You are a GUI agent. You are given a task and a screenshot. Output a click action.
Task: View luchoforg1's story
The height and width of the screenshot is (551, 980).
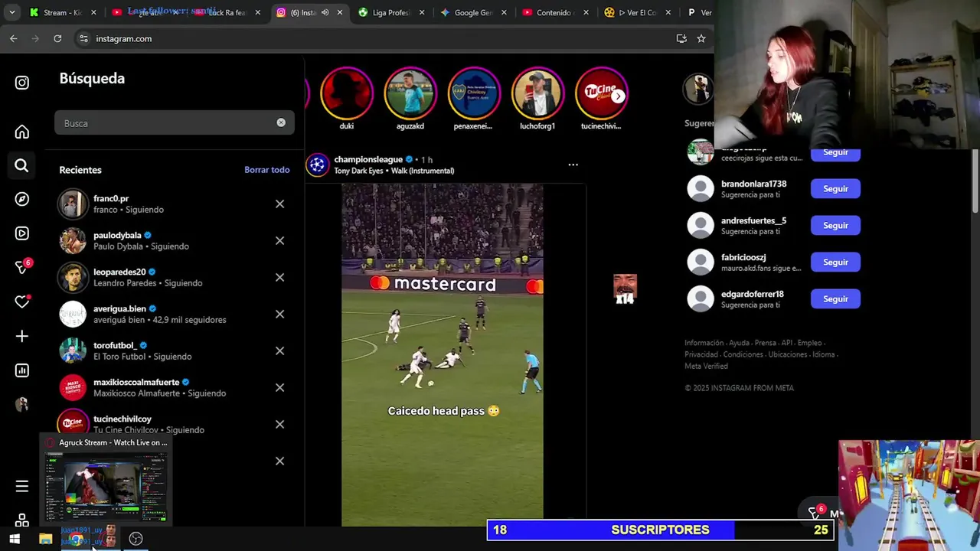click(537, 94)
